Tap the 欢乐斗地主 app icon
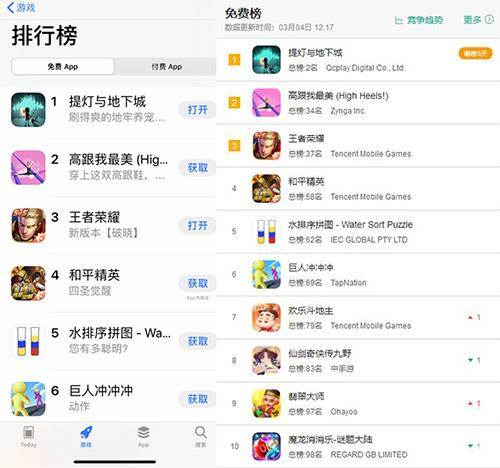 (266, 317)
